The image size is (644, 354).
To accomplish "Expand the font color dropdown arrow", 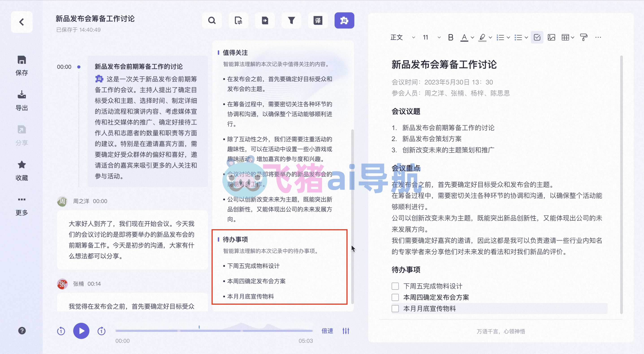I will 472,37.
